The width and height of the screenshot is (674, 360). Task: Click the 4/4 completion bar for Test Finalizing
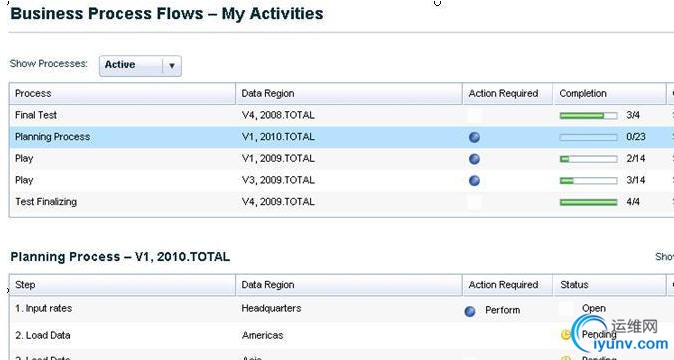click(x=588, y=202)
